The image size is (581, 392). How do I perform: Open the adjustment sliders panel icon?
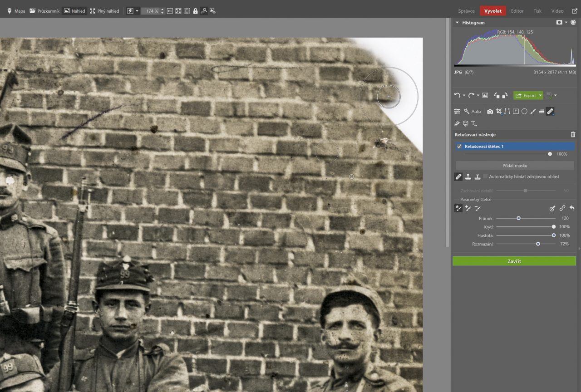point(457,111)
